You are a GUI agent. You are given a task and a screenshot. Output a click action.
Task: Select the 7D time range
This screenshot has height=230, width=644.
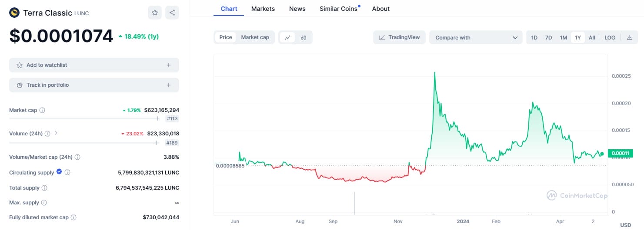[x=548, y=38]
